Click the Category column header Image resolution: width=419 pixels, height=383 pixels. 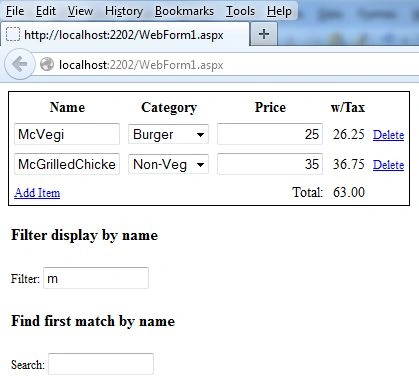169,108
